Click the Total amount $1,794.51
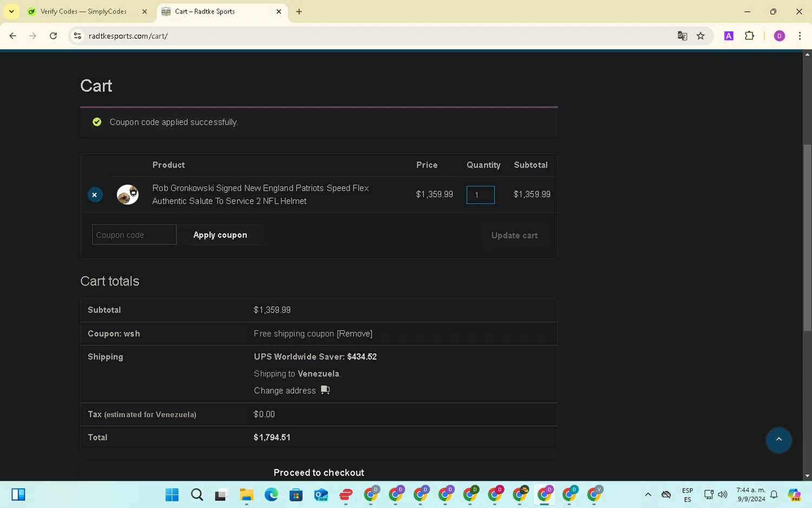The height and width of the screenshot is (508, 812). coord(272,438)
